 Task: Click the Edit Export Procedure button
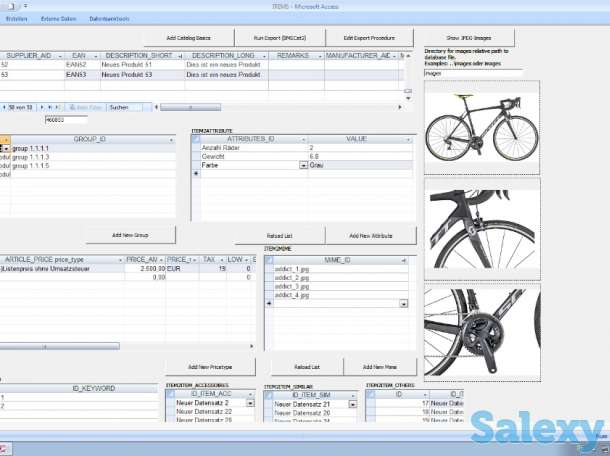tap(369, 38)
